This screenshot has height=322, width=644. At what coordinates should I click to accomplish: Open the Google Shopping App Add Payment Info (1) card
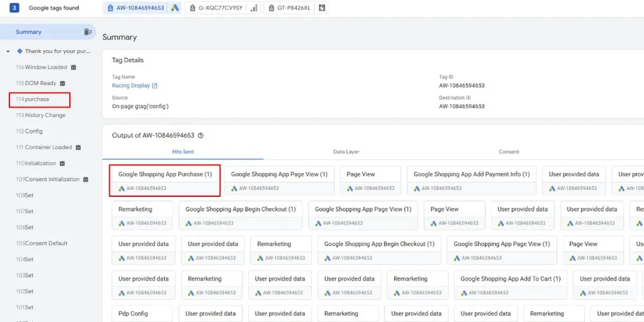click(x=472, y=181)
